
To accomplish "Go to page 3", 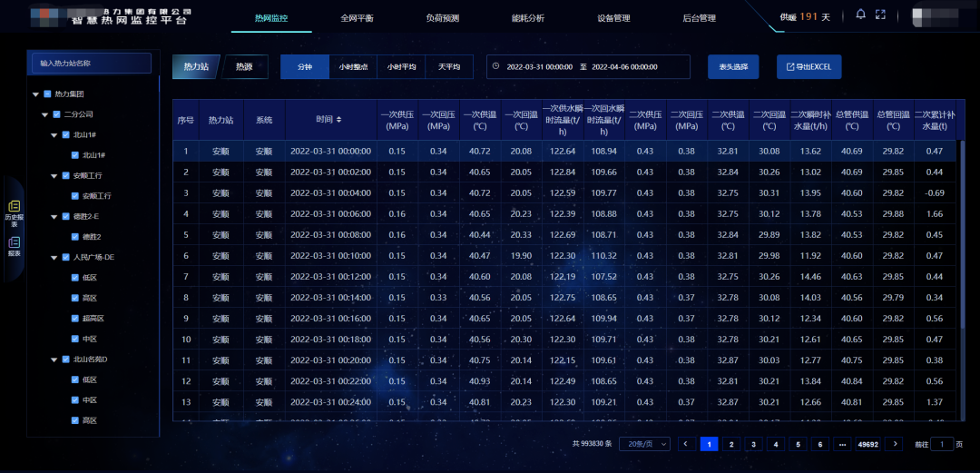I will click(x=754, y=444).
